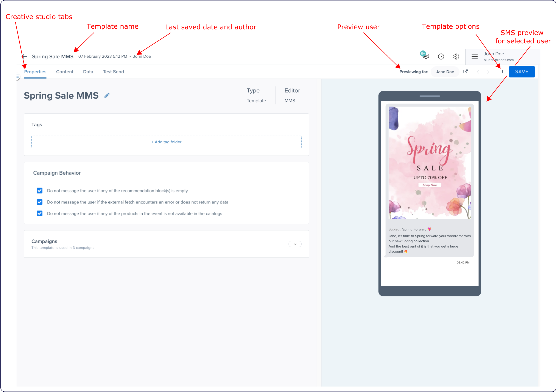This screenshot has height=392, width=556.
Task: Uncheck external fetch error option
Action: [39, 202]
